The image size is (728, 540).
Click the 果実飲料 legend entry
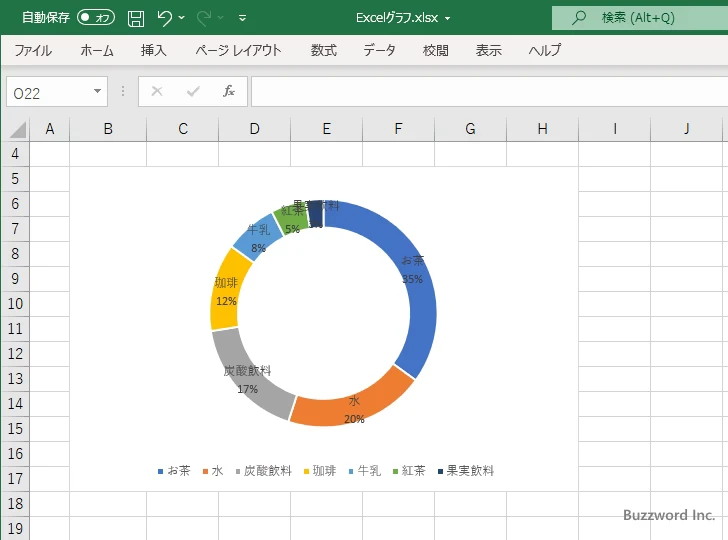pyautogui.click(x=466, y=471)
